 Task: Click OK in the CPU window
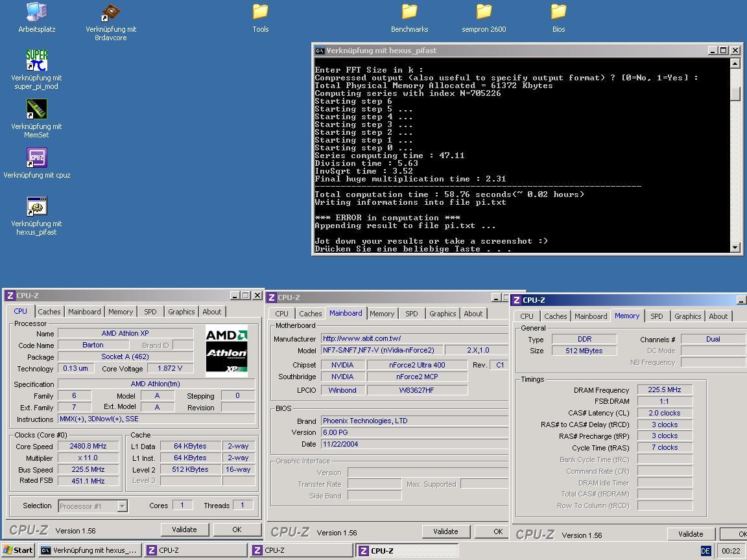[237, 530]
